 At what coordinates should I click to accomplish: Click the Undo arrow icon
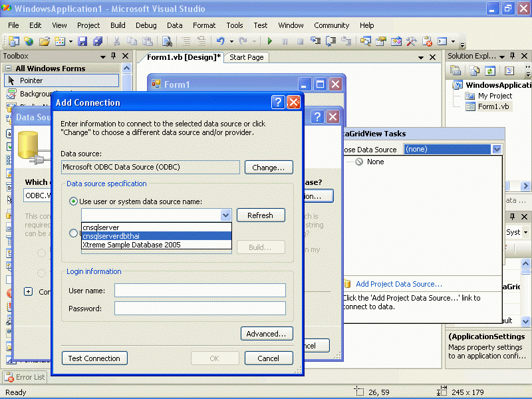click(x=221, y=41)
